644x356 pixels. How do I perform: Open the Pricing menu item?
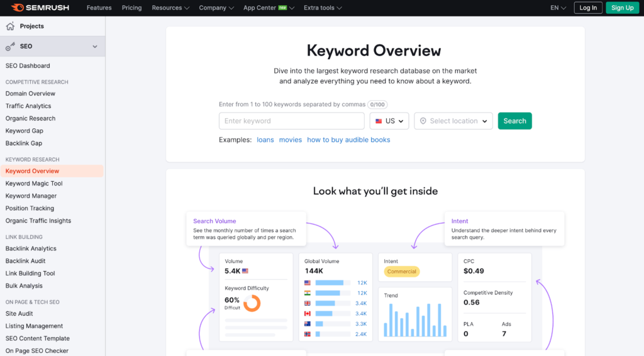pyautogui.click(x=132, y=8)
